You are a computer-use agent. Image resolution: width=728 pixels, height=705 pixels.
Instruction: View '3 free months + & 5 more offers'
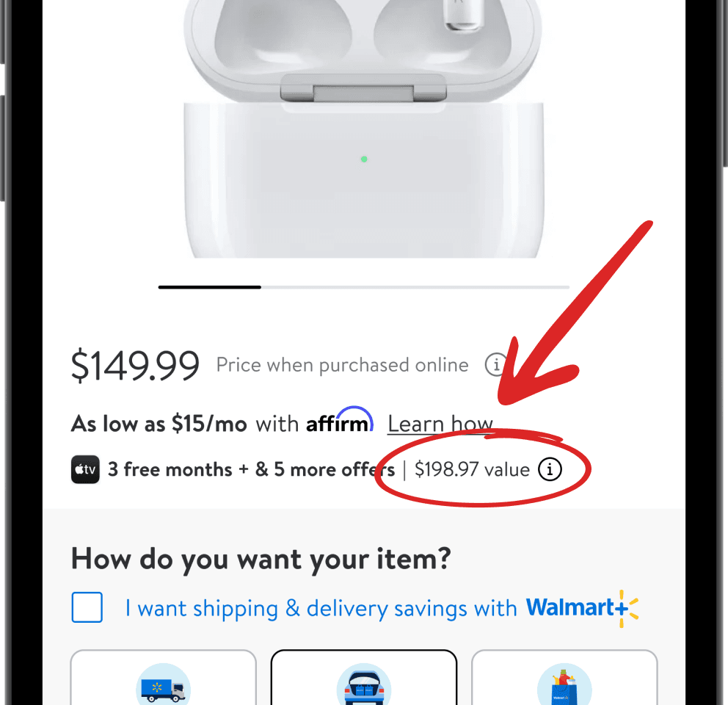(251, 470)
